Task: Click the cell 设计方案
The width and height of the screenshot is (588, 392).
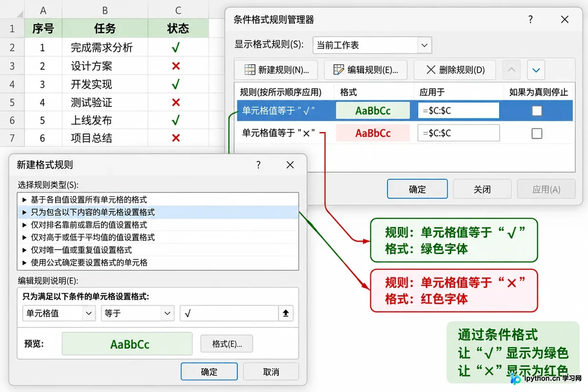Action: 105,66
